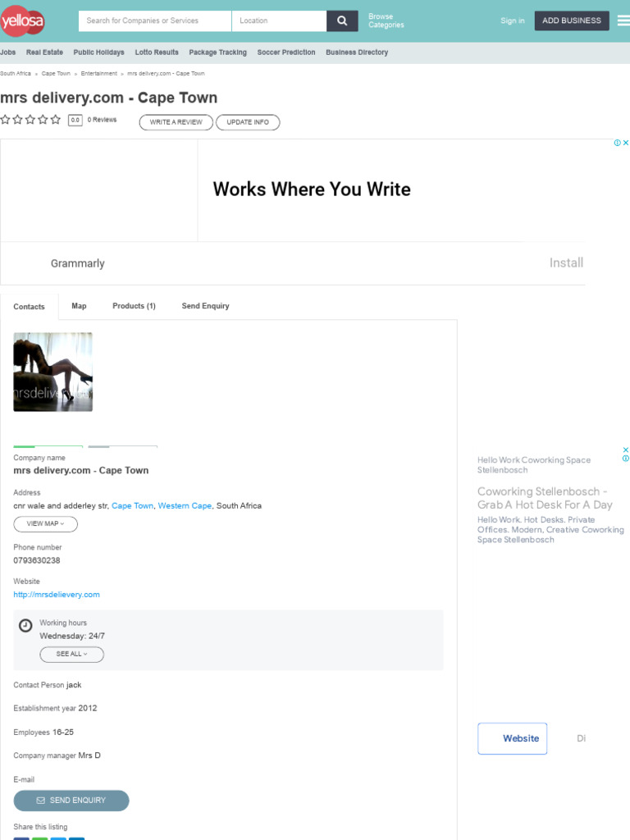630x840 pixels.
Task: Click the Western Cape address link
Action: pos(185,505)
